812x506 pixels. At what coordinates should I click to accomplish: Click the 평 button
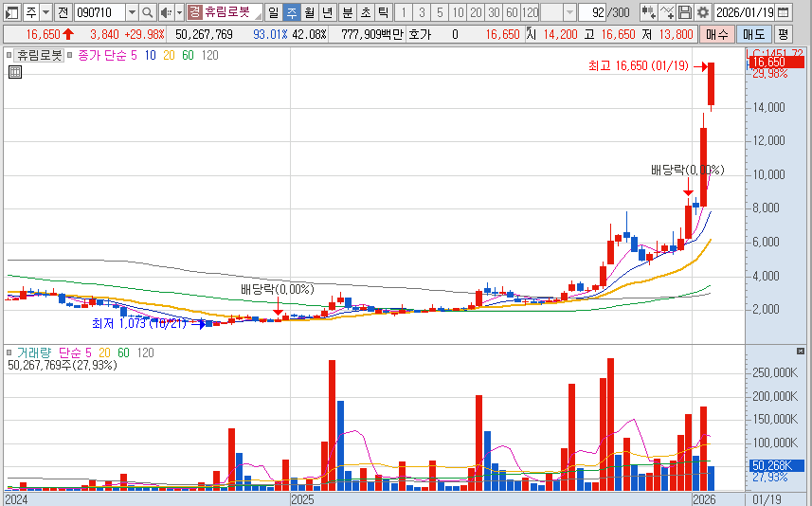pos(783,34)
